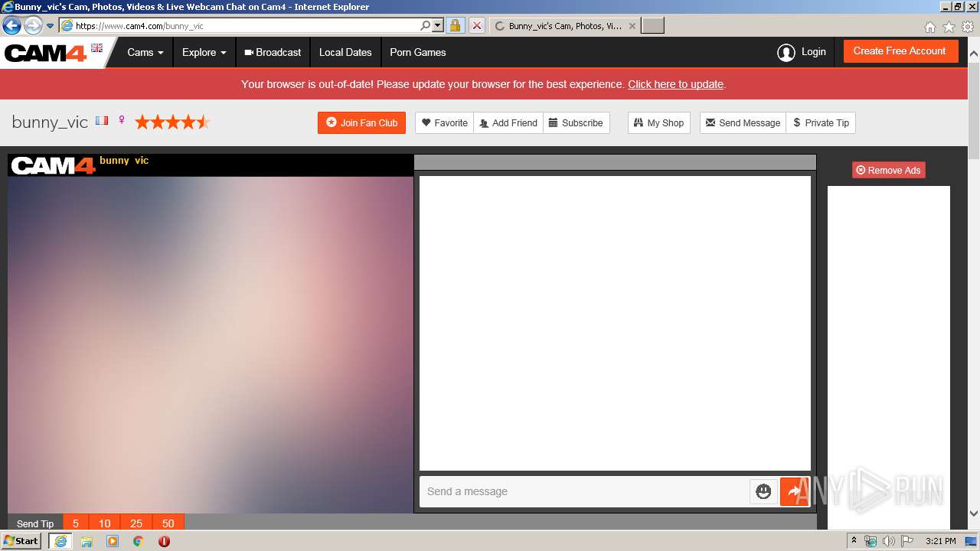
Task: Click the bunny_vic profile name heading
Action: point(50,122)
